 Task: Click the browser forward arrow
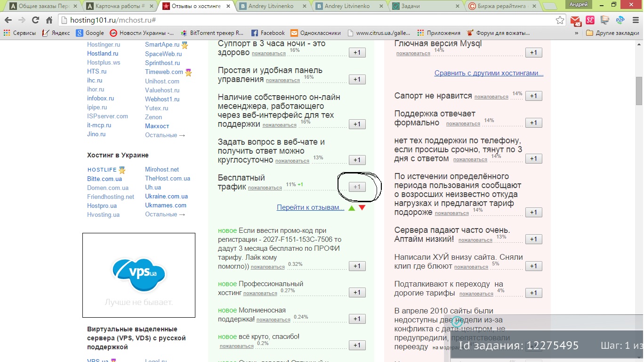coord(22,20)
